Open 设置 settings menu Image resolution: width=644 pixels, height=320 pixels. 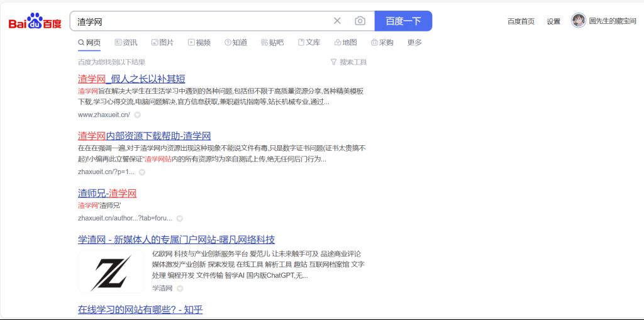pyautogui.click(x=553, y=21)
